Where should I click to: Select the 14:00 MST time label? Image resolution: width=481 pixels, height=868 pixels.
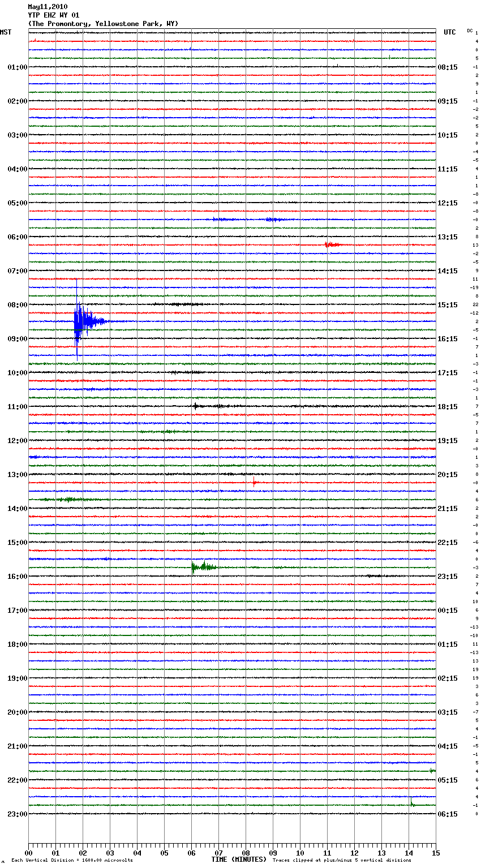click(17, 509)
